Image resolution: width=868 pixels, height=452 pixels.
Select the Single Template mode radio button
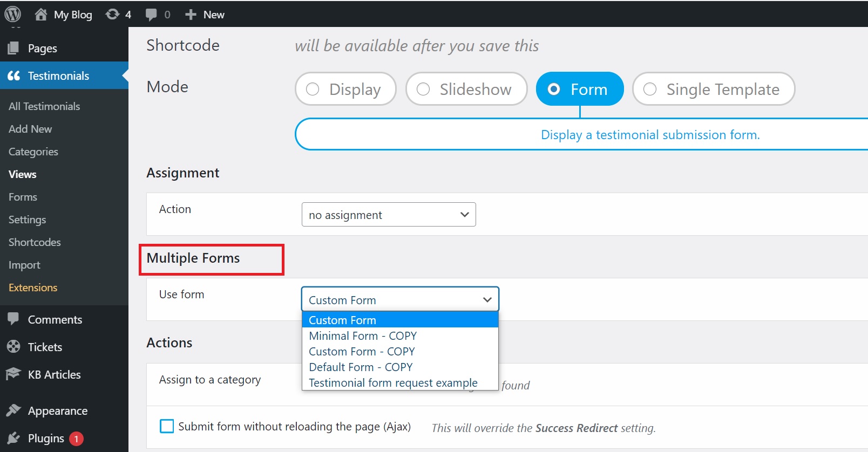pyautogui.click(x=650, y=89)
